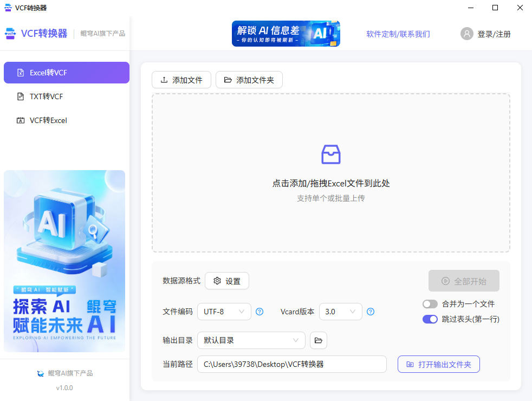Click the folder browse icon next to 输出目录
The image size is (532, 401).
(x=319, y=340)
